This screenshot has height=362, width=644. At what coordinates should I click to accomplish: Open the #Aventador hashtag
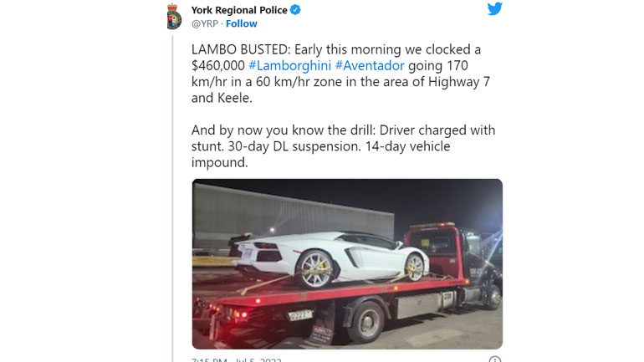(x=370, y=66)
